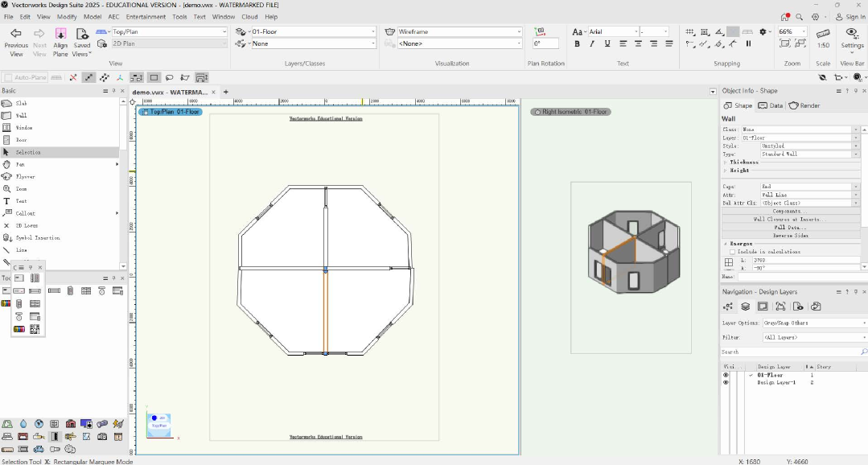
Task: Enable Include in calculations checkbox
Action: click(732, 252)
